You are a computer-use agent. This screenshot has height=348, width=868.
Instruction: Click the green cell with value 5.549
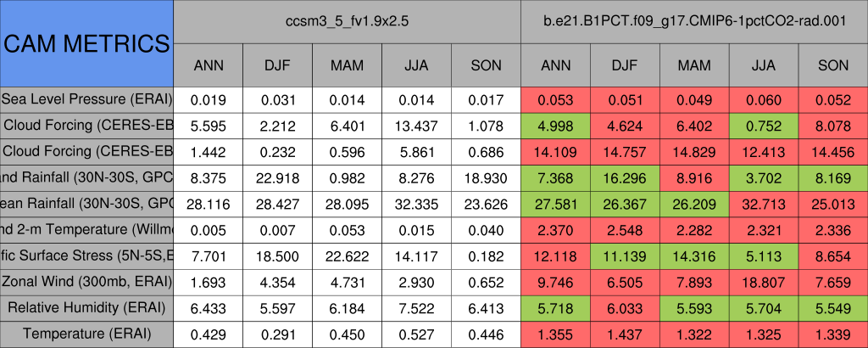pyautogui.click(x=833, y=308)
